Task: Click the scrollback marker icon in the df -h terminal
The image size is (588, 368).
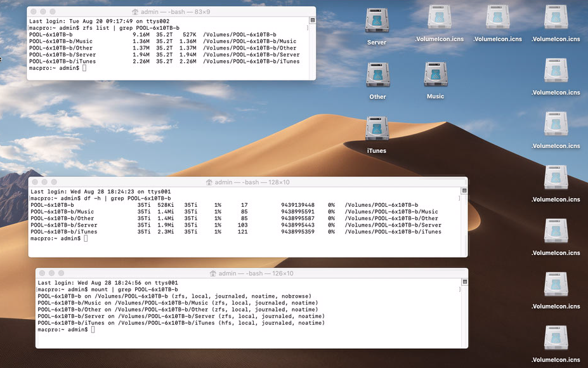Action: [464, 190]
